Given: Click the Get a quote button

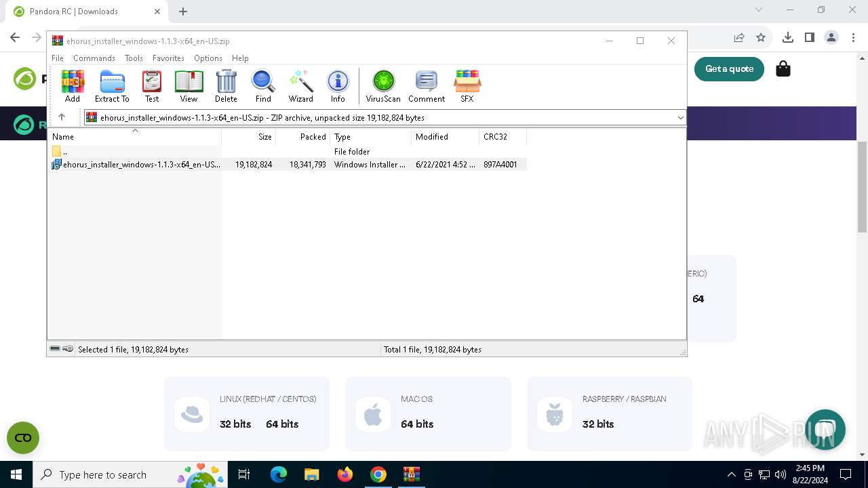Looking at the screenshot, I should coord(729,68).
